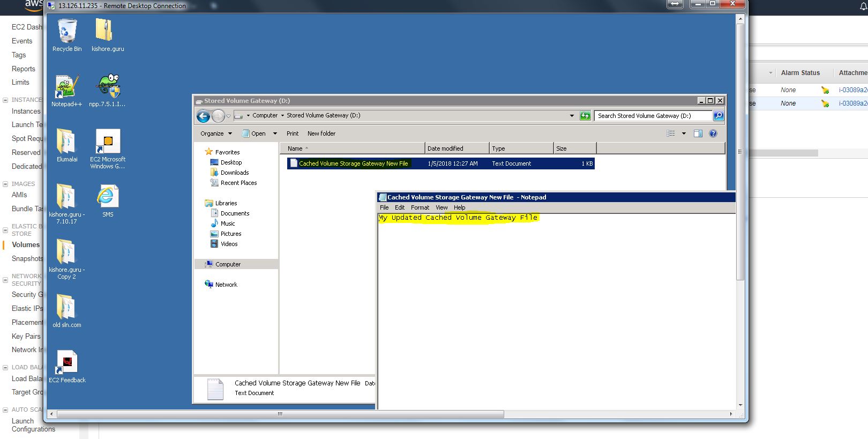Click the Explorer help question mark icon
The image size is (868, 439).
[713, 133]
